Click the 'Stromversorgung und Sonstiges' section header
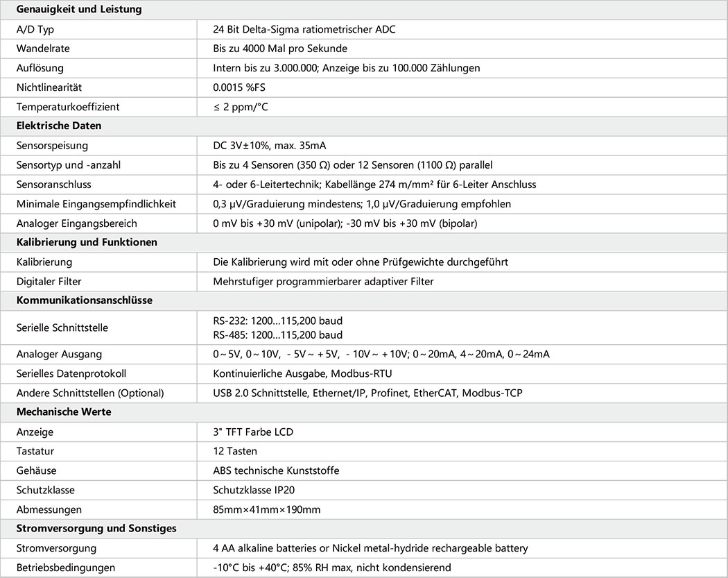Viewport: 728px width, 578px height. coord(96,528)
